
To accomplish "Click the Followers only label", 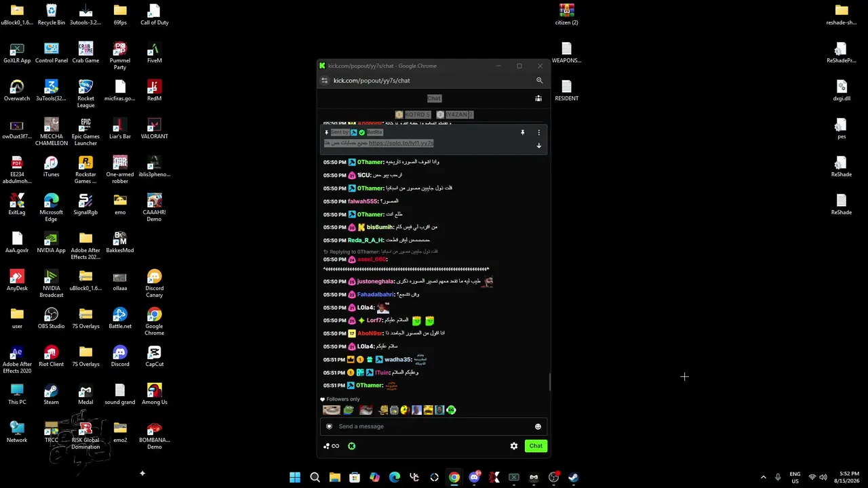I will pos(343,399).
